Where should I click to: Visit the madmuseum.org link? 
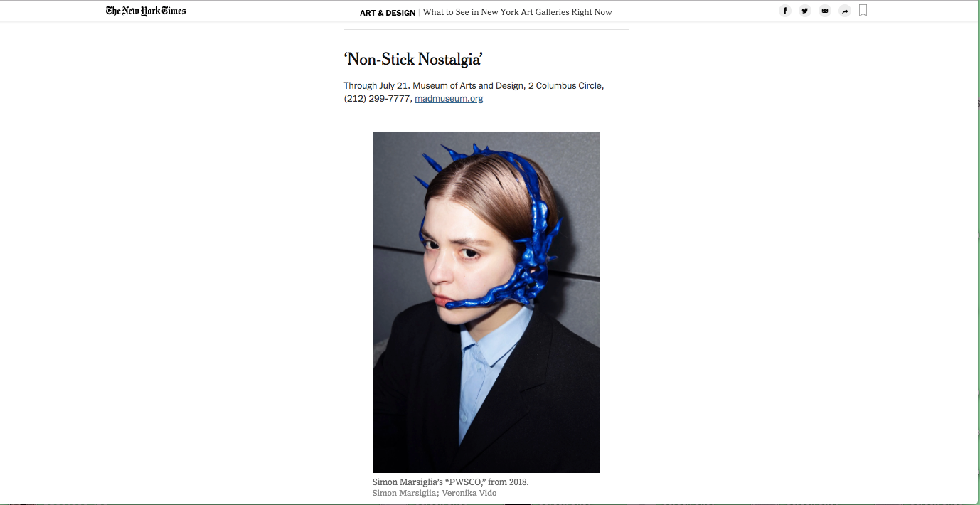click(x=449, y=99)
